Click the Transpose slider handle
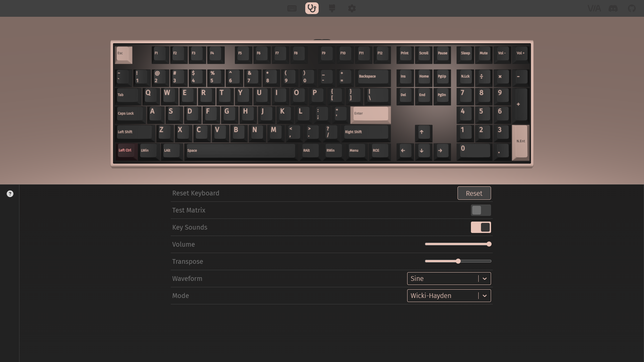644x362 pixels. click(x=458, y=261)
